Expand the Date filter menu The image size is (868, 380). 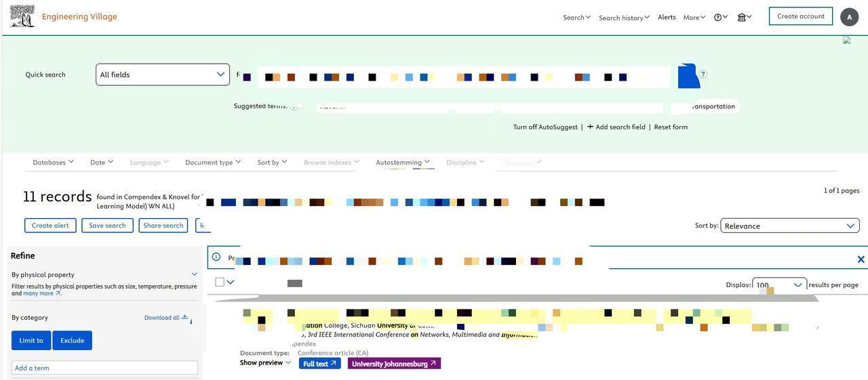pos(102,162)
